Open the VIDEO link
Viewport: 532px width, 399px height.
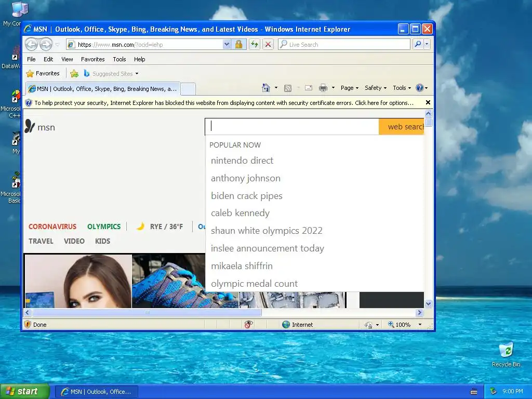pyautogui.click(x=74, y=241)
